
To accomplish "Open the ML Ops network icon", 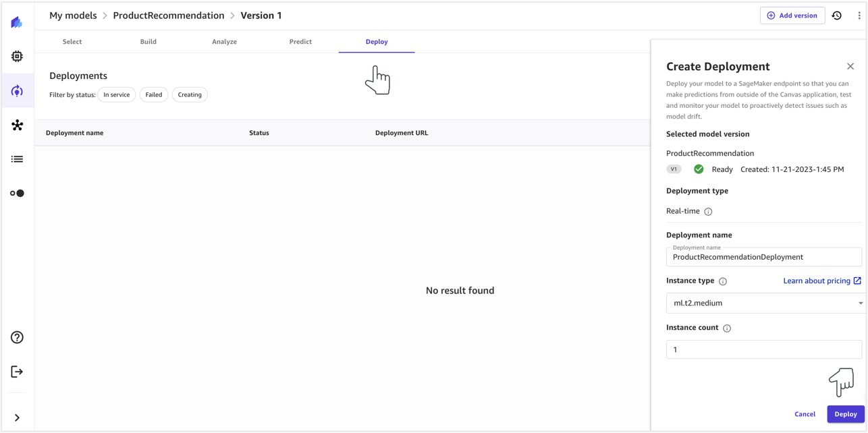I will point(17,125).
